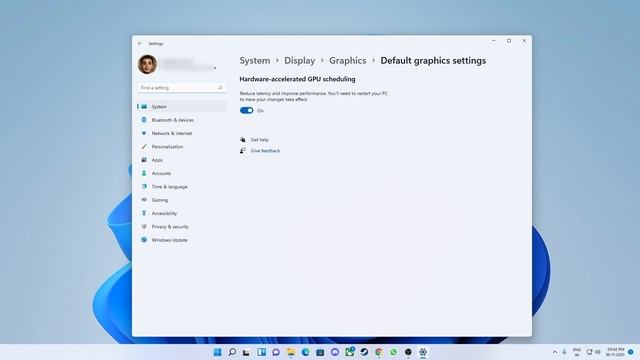640x360 pixels.
Task: Click the Settings gear on the taskbar
Action: click(x=423, y=352)
